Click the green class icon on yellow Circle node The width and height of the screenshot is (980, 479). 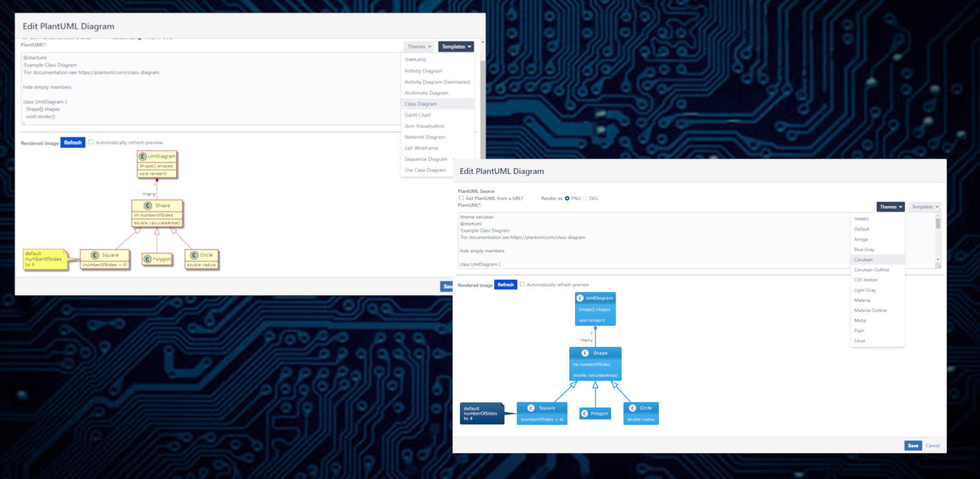[194, 255]
